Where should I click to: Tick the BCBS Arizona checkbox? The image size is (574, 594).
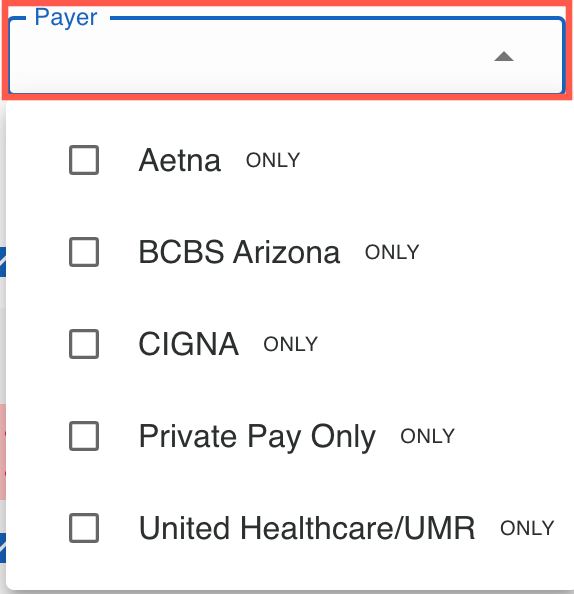pos(84,252)
